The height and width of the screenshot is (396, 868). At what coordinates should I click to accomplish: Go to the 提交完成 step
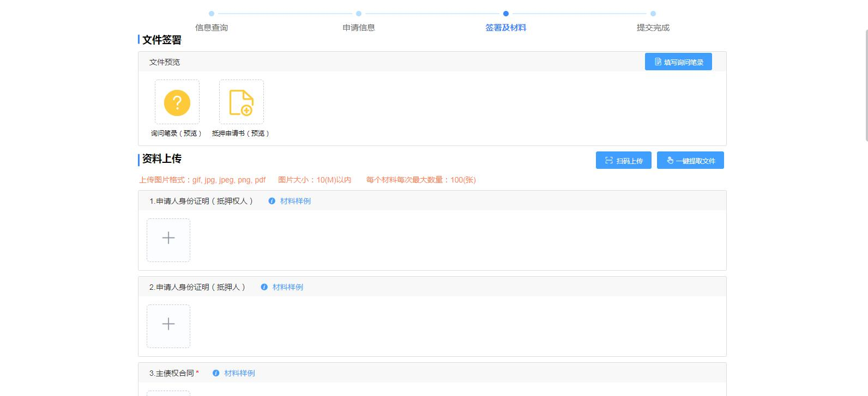click(653, 27)
